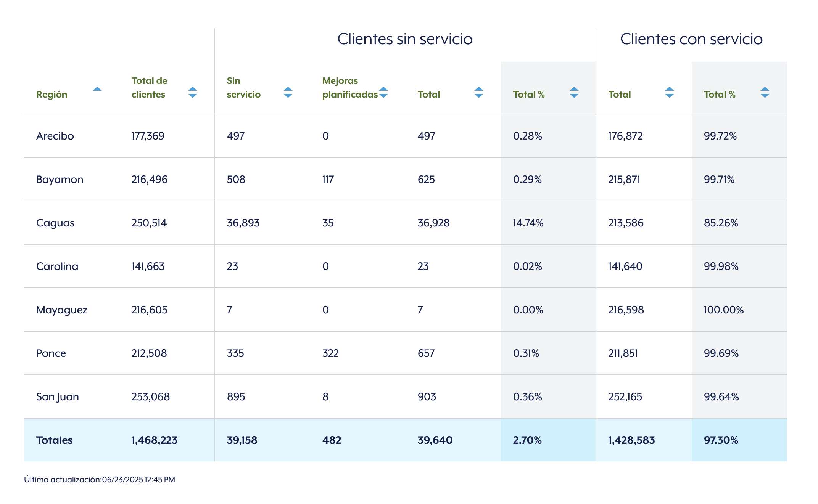Sort the con-servicio Total % column
Image resolution: width=818 pixels, height=504 pixels.
765,92
